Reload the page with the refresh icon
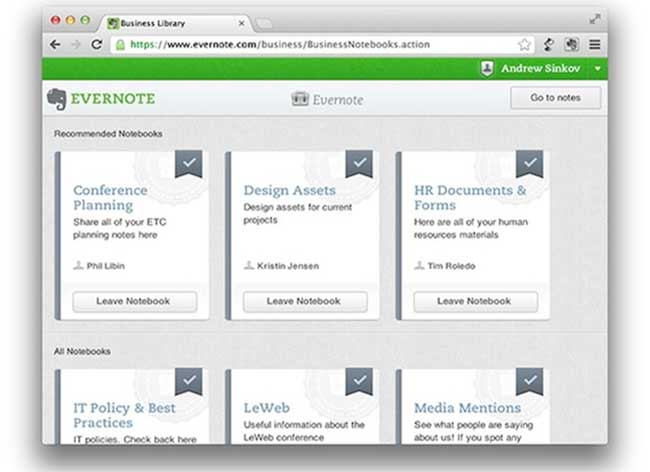Image resolution: width=650 pixels, height=472 pixels. tap(97, 44)
